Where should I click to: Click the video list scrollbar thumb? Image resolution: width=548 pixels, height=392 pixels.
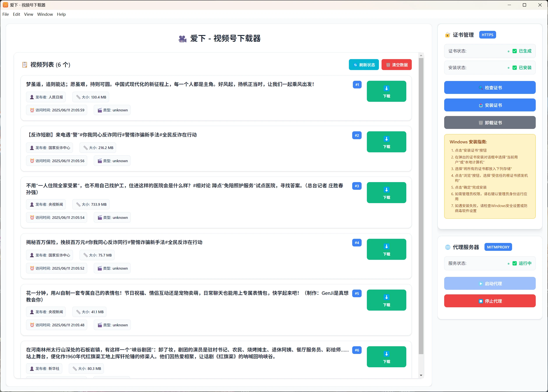click(x=421, y=206)
